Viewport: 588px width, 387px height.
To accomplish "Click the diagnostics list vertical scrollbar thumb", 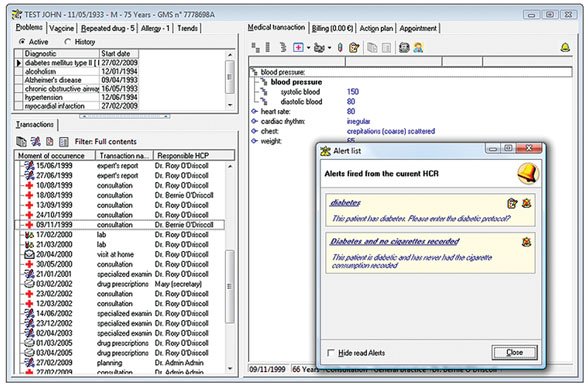I will [230, 77].
